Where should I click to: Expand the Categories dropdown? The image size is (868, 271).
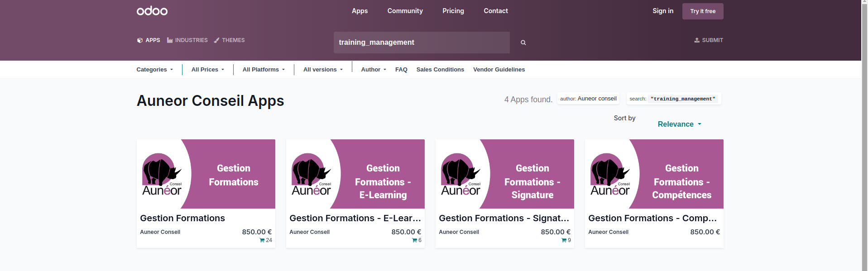click(154, 70)
